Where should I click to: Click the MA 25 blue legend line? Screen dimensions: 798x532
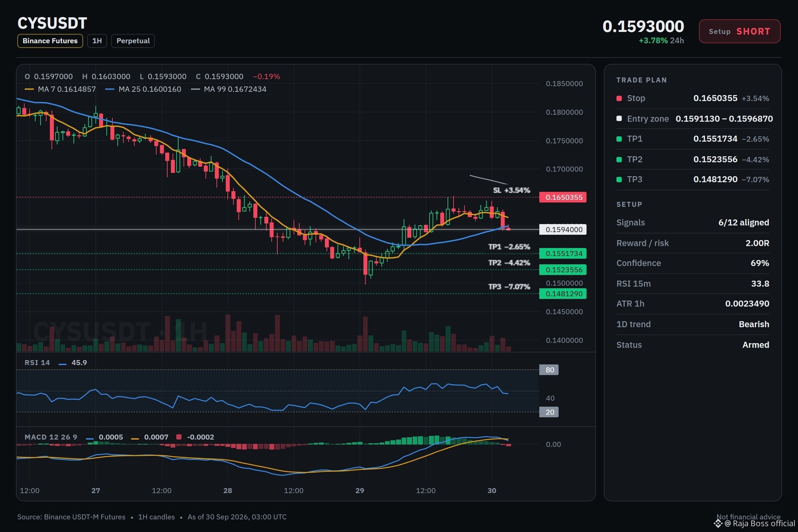[x=110, y=89]
